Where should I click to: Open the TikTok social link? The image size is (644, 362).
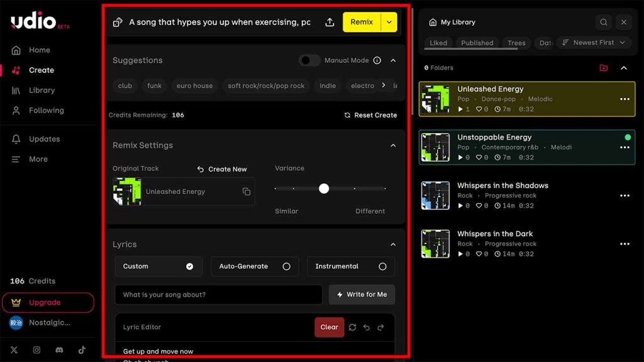82,349
